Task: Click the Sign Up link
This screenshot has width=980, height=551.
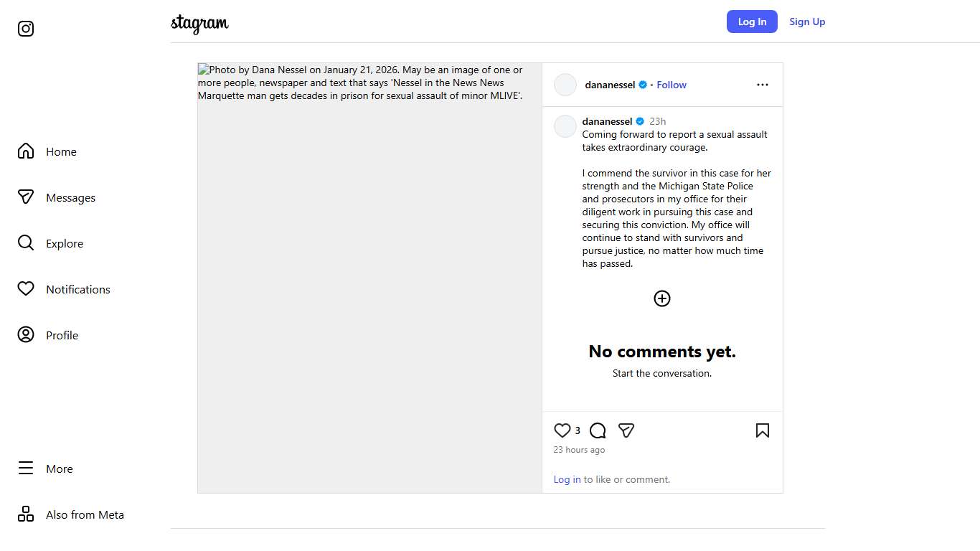Action: click(807, 22)
